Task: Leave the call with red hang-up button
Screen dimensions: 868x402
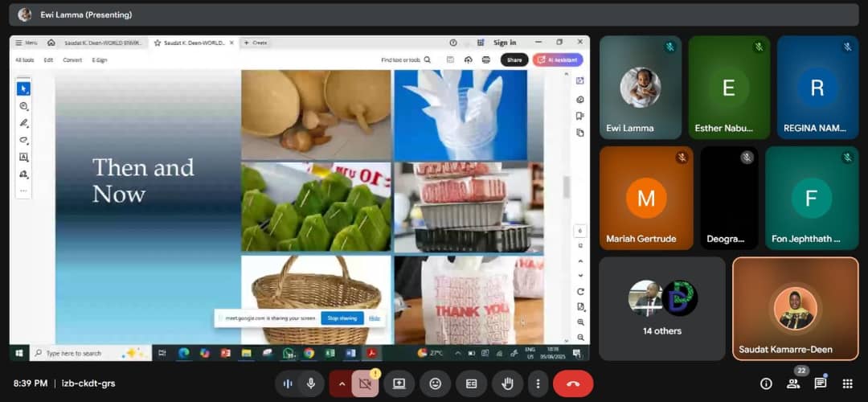Action: pyautogui.click(x=573, y=384)
